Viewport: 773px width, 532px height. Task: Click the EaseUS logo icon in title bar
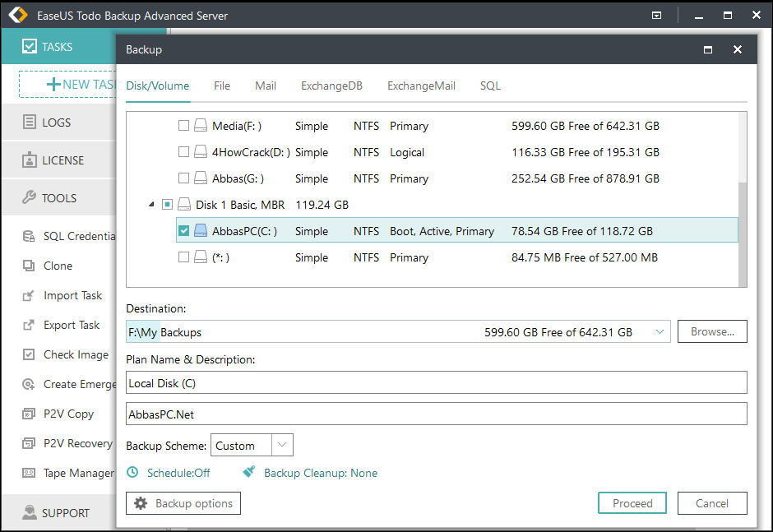[18, 16]
